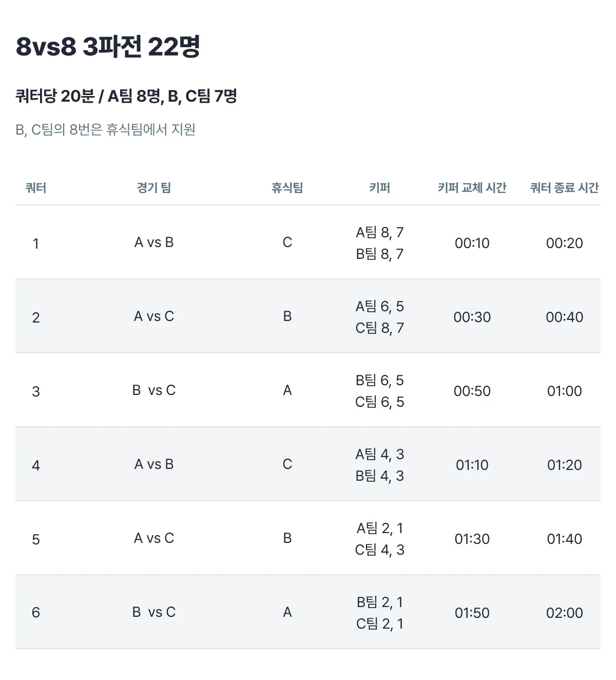Select the 키퍼 교체 시간 column header

click(x=472, y=188)
